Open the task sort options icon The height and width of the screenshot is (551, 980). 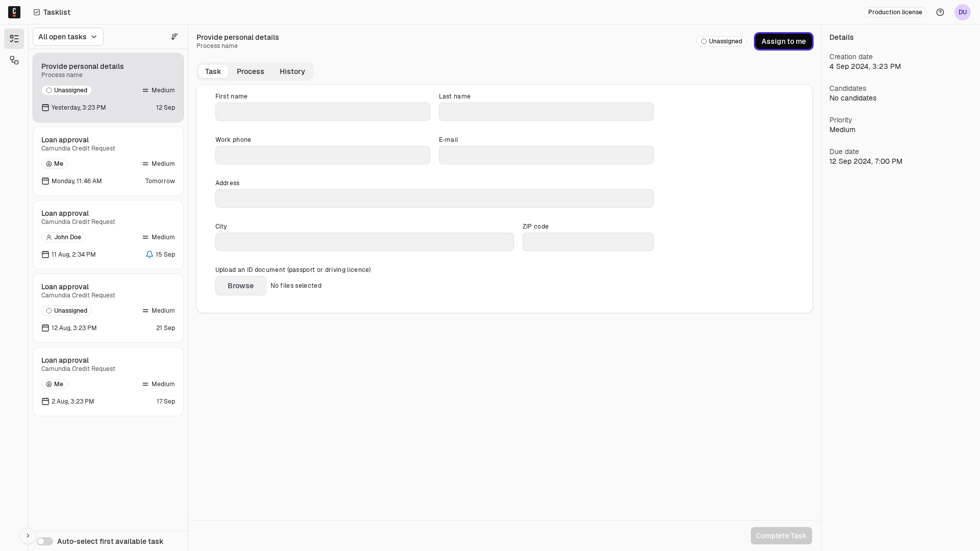pos(175,37)
